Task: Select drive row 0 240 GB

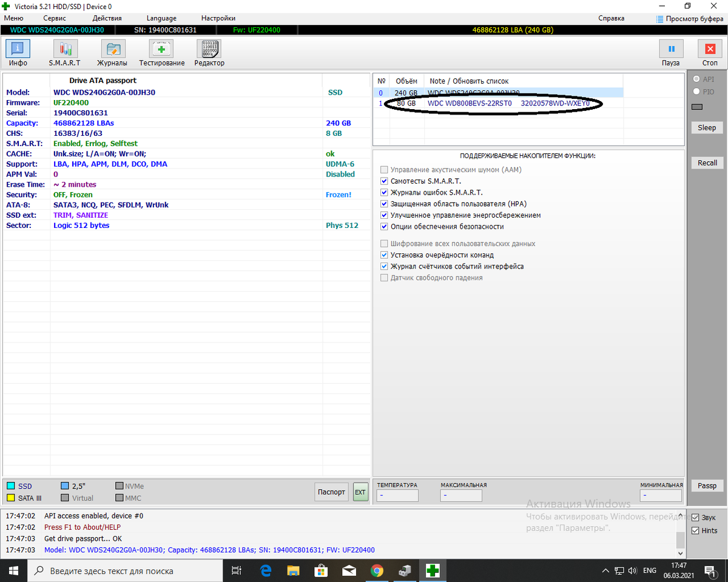Action: 498,93
